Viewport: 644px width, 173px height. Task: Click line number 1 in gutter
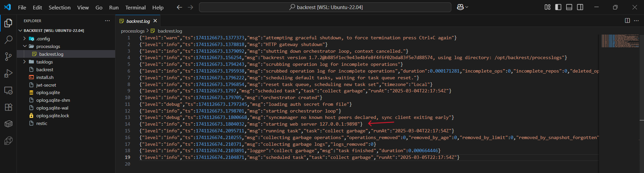129,38
